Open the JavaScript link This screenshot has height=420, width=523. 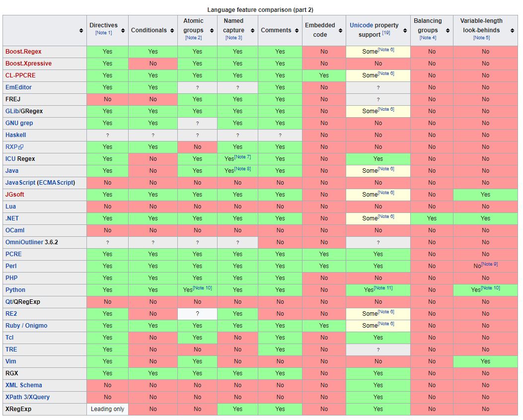click(20, 183)
